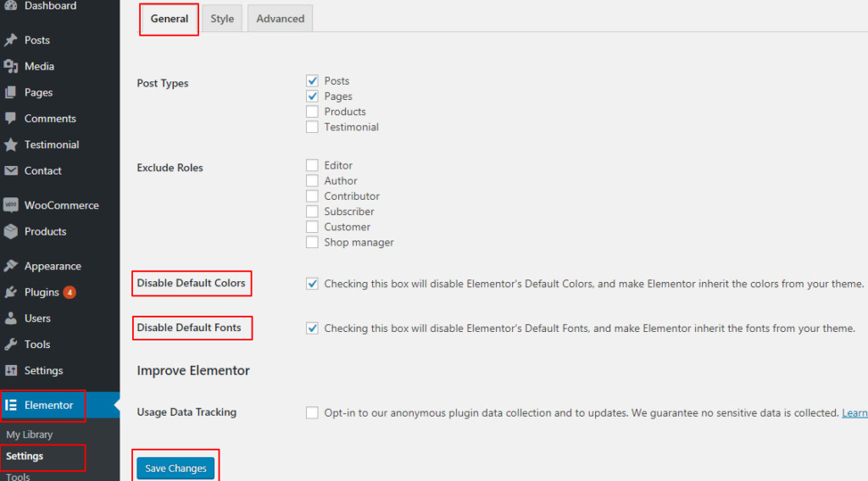
Task: Opt in to Usage Data Tracking checkbox
Action: [312, 413]
